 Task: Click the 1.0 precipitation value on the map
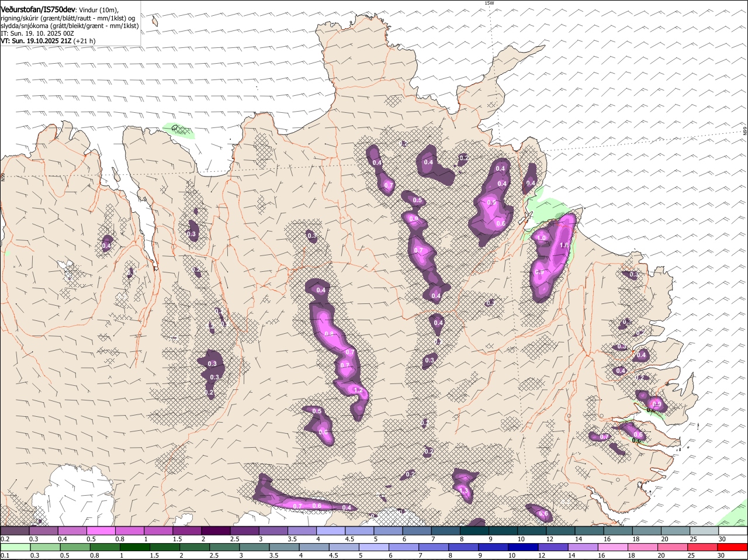(x=541, y=238)
